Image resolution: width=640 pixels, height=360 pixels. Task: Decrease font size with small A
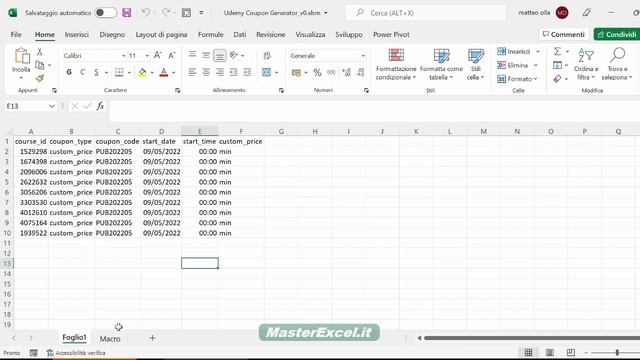pyautogui.click(x=172, y=56)
